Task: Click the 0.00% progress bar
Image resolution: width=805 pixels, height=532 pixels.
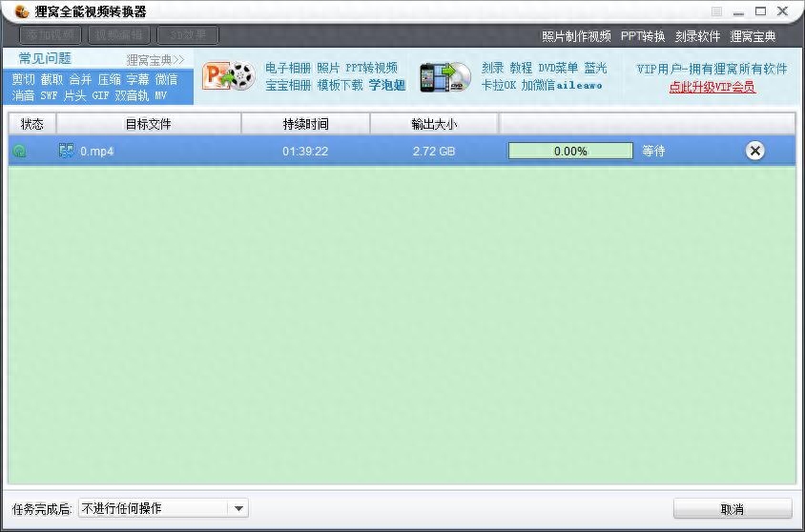Action: click(x=570, y=151)
